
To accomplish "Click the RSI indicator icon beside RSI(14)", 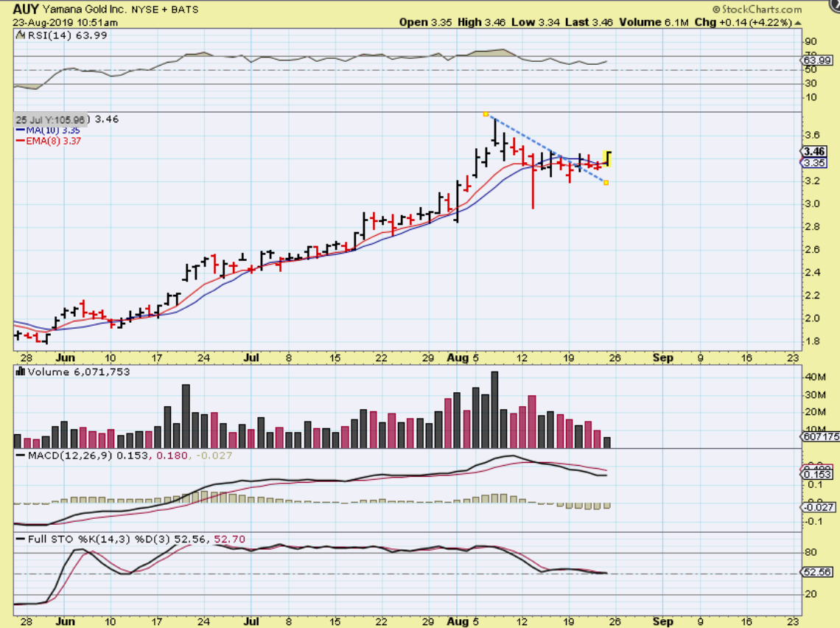I will [x=21, y=35].
